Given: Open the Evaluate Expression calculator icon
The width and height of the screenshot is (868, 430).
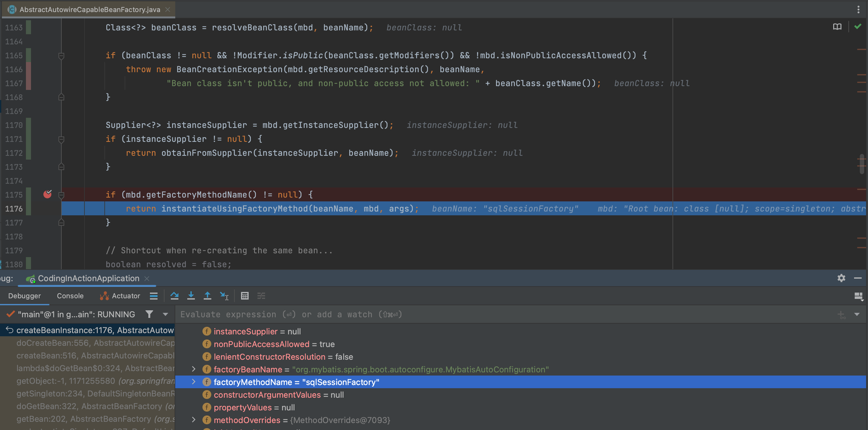Looking at the screenshot, I should pyautogui.click(x=245, y=296).
